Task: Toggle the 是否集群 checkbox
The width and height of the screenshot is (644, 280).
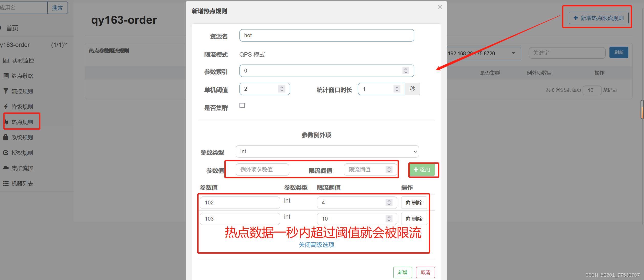Action: tap(242, 106)
